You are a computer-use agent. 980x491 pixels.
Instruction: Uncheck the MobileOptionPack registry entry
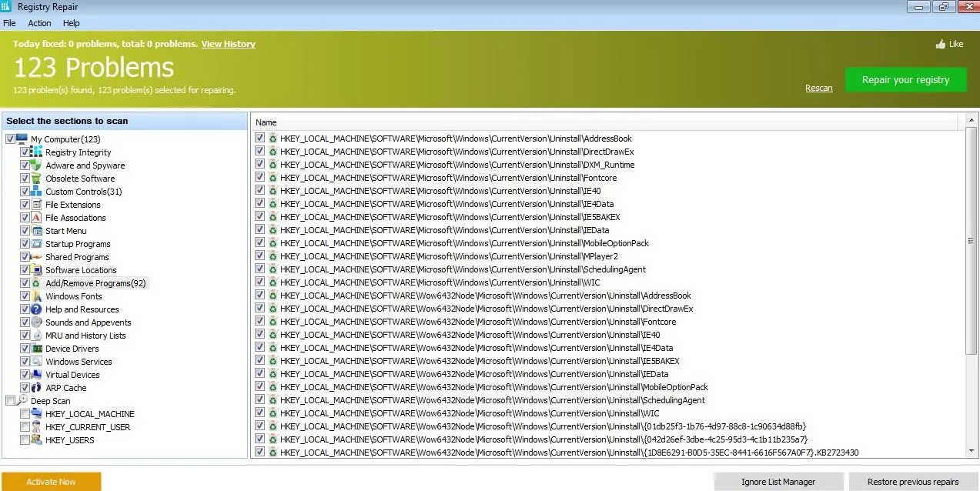[259, 242]
